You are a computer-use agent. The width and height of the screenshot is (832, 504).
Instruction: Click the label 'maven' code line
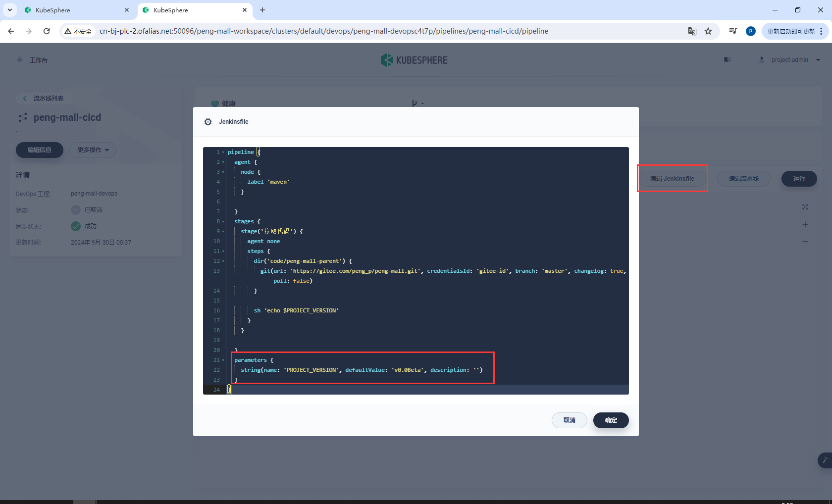(268, 182)
